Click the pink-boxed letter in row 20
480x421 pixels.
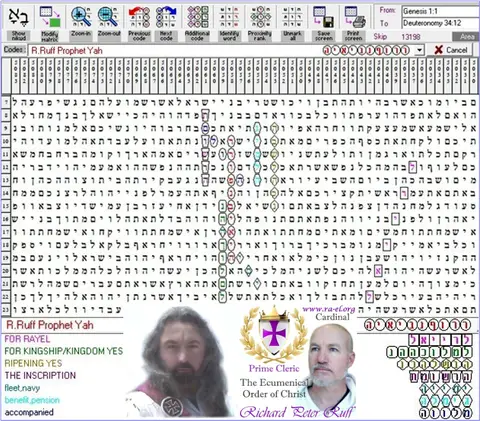378,270
